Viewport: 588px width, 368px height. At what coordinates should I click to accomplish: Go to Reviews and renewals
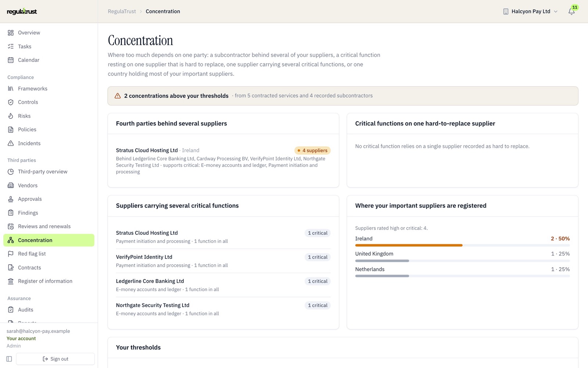pyautogui.click(x=49, y=226)
